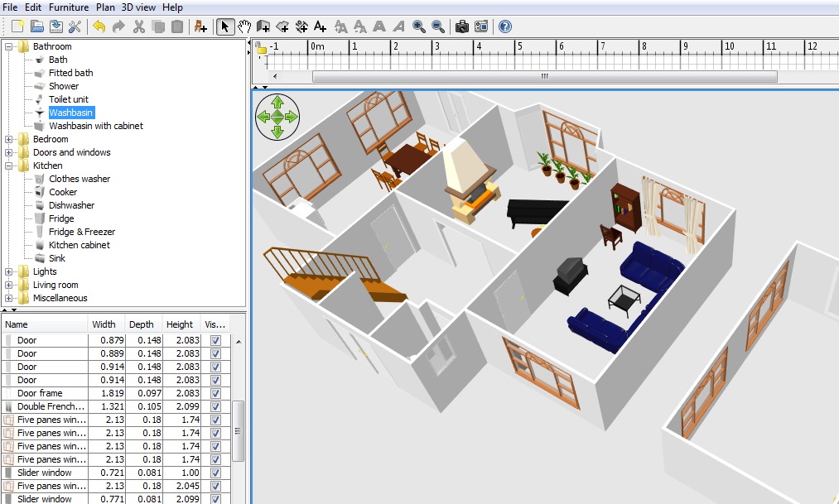Expand the Bedroom furniture category
839x504 pixels.
[9, 139]
